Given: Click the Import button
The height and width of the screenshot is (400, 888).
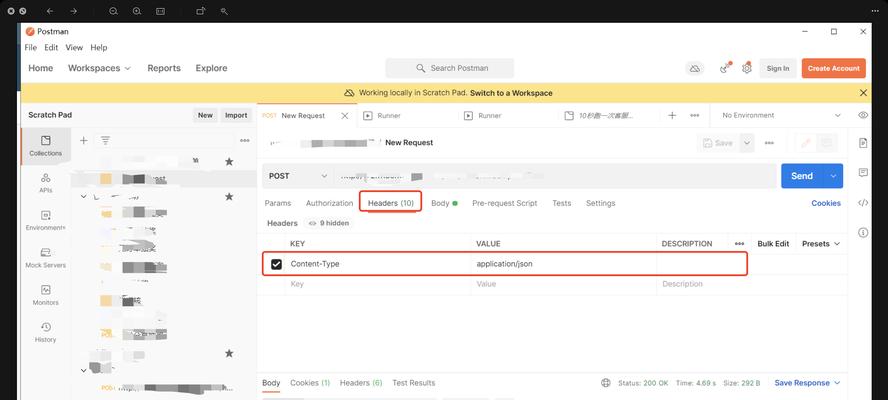Looking at the screenshot, I should click(236, 115).
